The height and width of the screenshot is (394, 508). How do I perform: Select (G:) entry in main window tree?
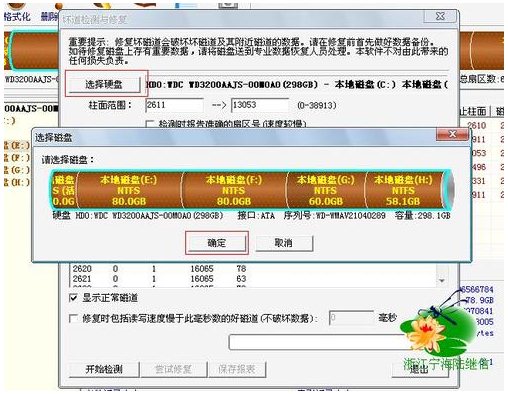17,170
